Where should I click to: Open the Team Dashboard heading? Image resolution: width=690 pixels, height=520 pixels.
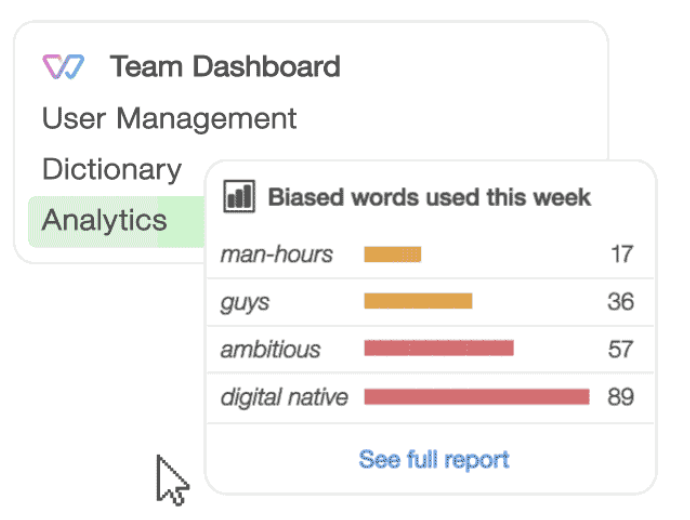tap(225, 67)
